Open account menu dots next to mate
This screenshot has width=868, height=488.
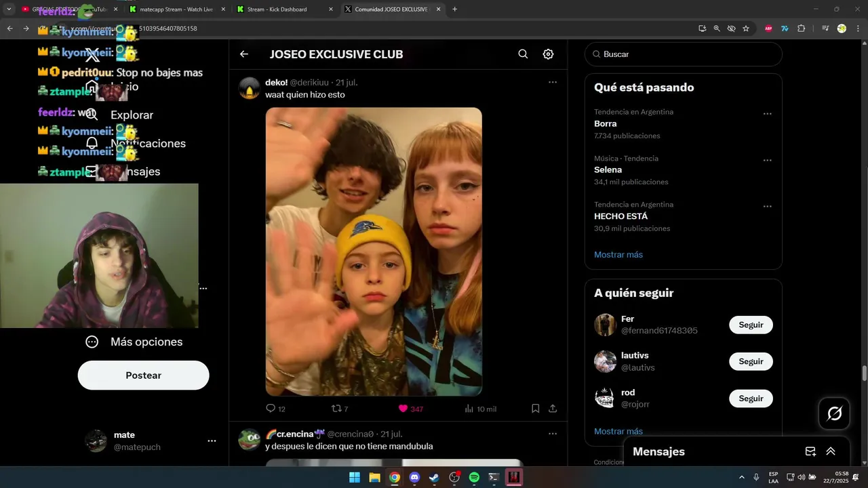pos(212,441)
